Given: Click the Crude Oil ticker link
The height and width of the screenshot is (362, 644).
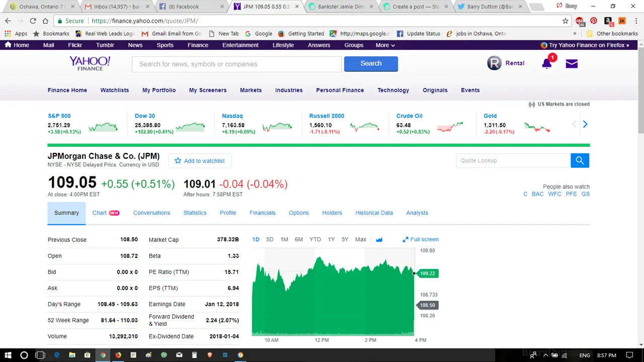Looking at the screenshot, I should click(x=409, y=116).
